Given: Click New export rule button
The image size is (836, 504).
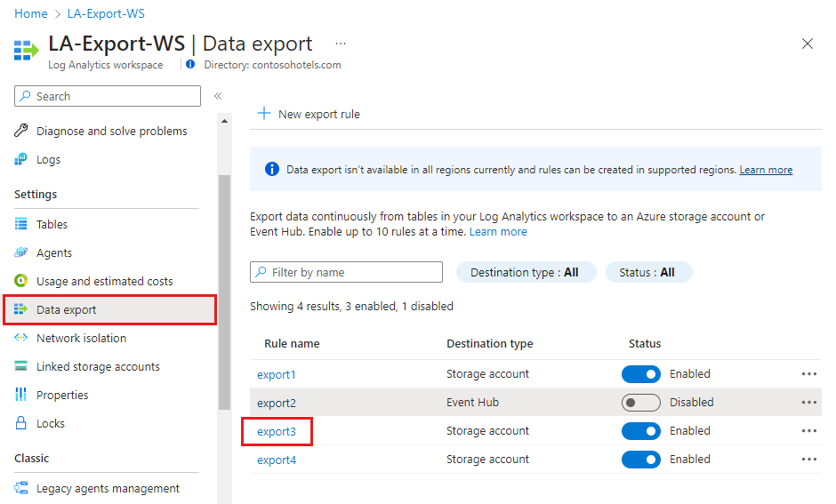Looking at the screenshot, I should tap(309, 115).
